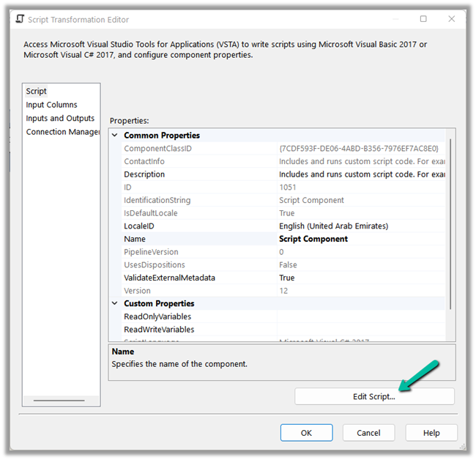Select the Script page
Image resolution: width=476 pixels, height=460 pixels.
pyautogui.click(x=37, y=92)
